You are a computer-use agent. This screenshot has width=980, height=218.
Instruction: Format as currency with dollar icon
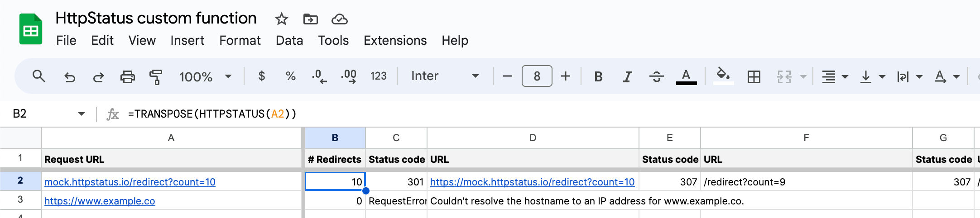tap(261, 76)
